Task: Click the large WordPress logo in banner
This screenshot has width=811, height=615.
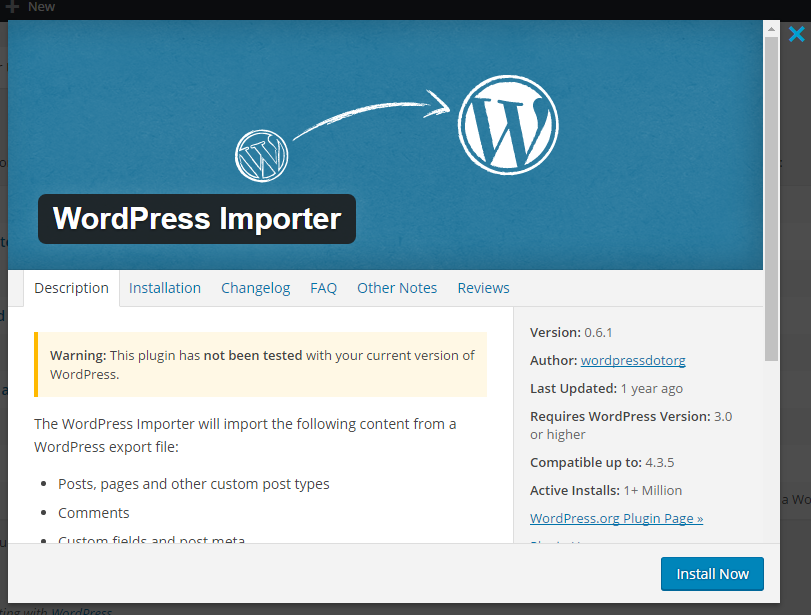Action: [508, 125]
